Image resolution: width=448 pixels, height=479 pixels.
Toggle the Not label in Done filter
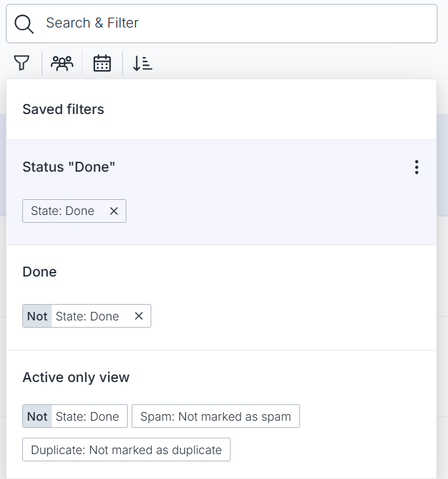point(37,316)
